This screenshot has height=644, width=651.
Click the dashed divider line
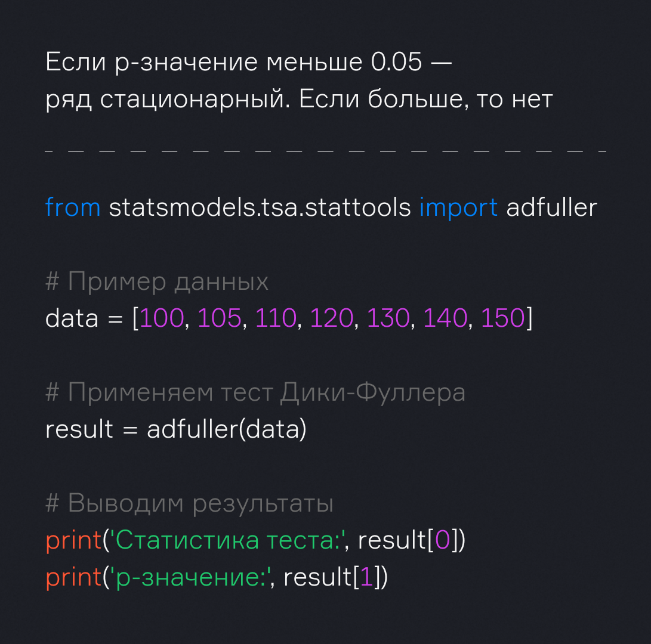coord(325,150)
